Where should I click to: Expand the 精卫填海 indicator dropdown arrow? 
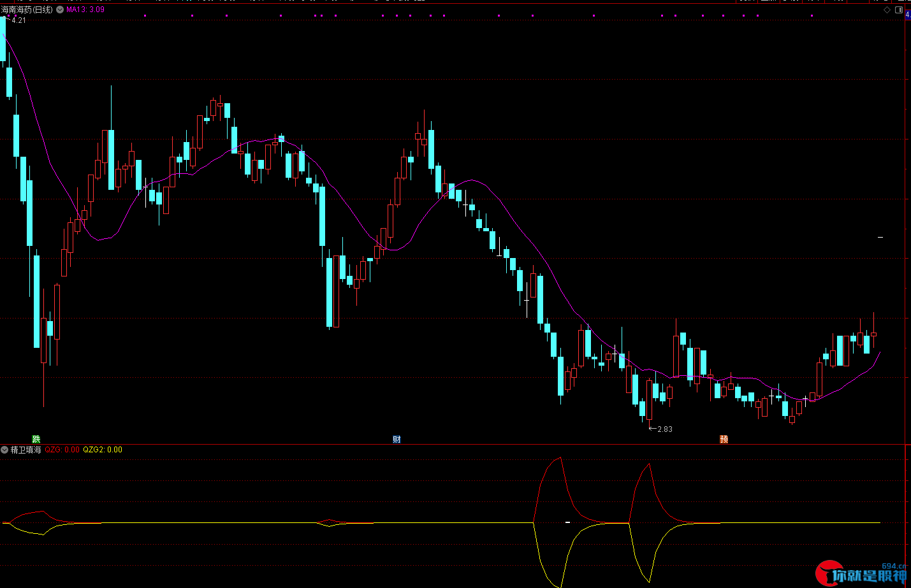click(4, 450)
